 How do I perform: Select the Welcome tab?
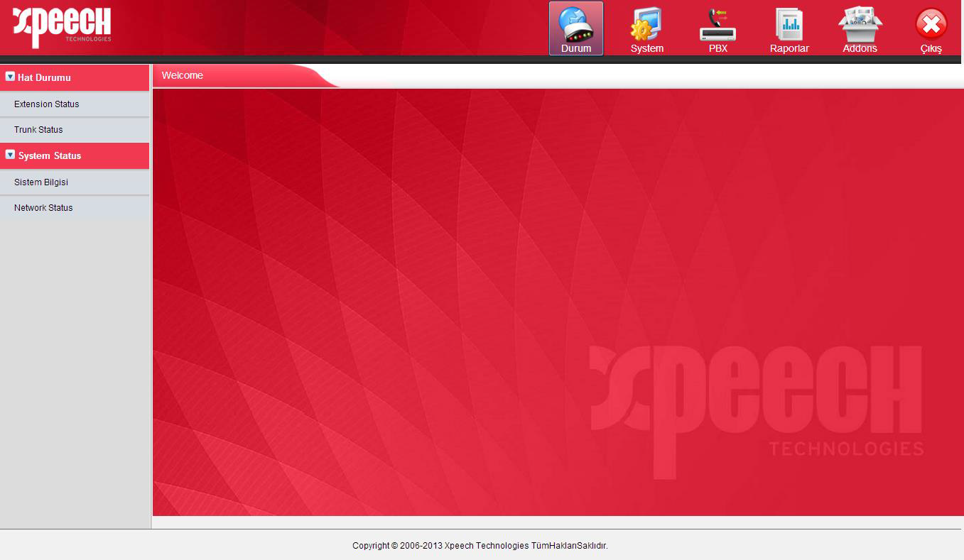tap(183, 76)
